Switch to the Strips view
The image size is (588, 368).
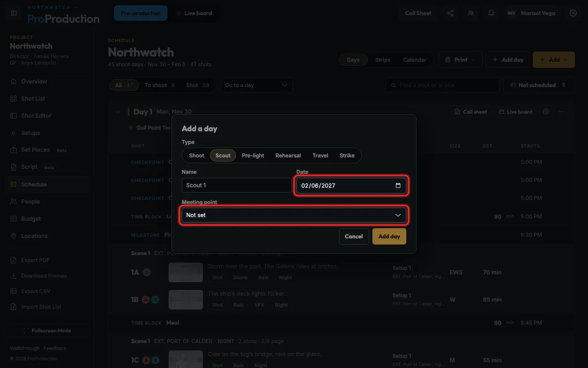pos(383,60)
